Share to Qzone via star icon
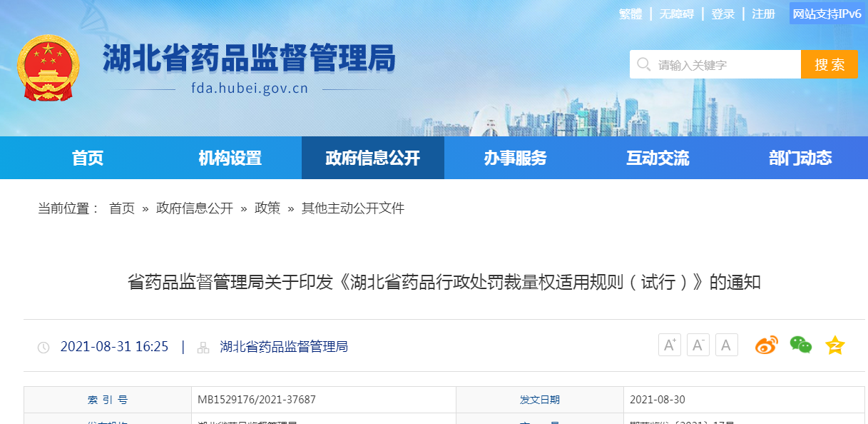Image resolution: width=868 pixels, height=424 pixels. [x=834, y=345]
